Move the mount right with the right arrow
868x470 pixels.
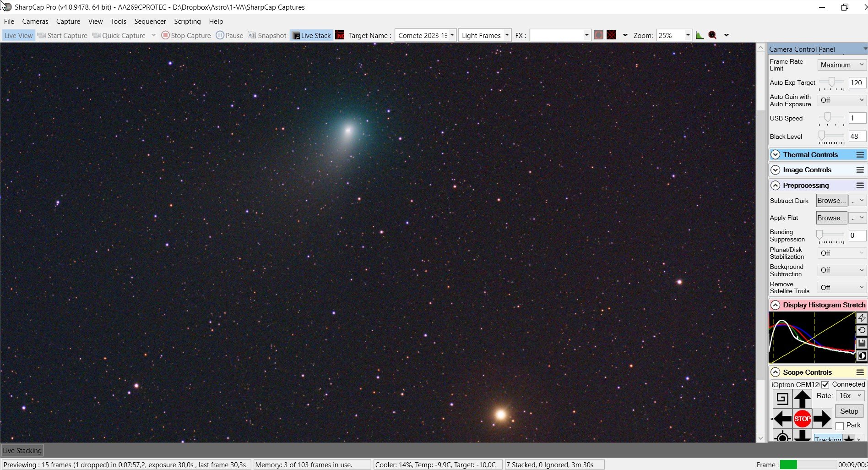(822, 419)
